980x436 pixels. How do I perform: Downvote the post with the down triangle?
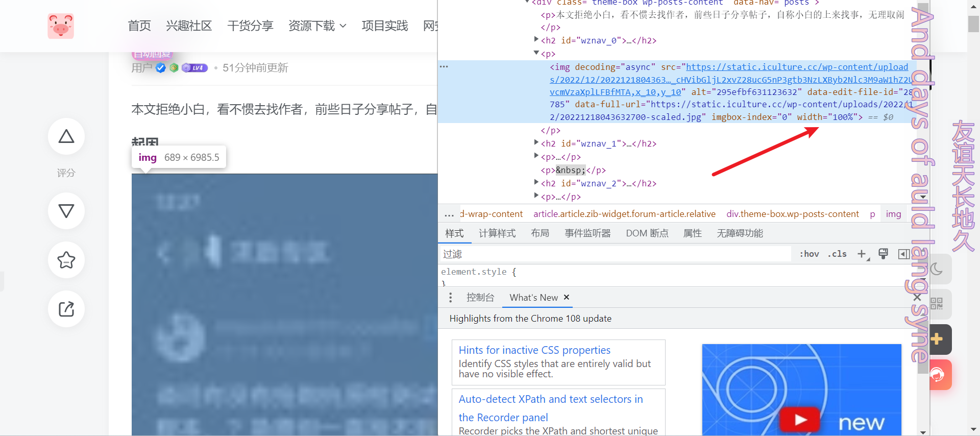click(66, 211)
